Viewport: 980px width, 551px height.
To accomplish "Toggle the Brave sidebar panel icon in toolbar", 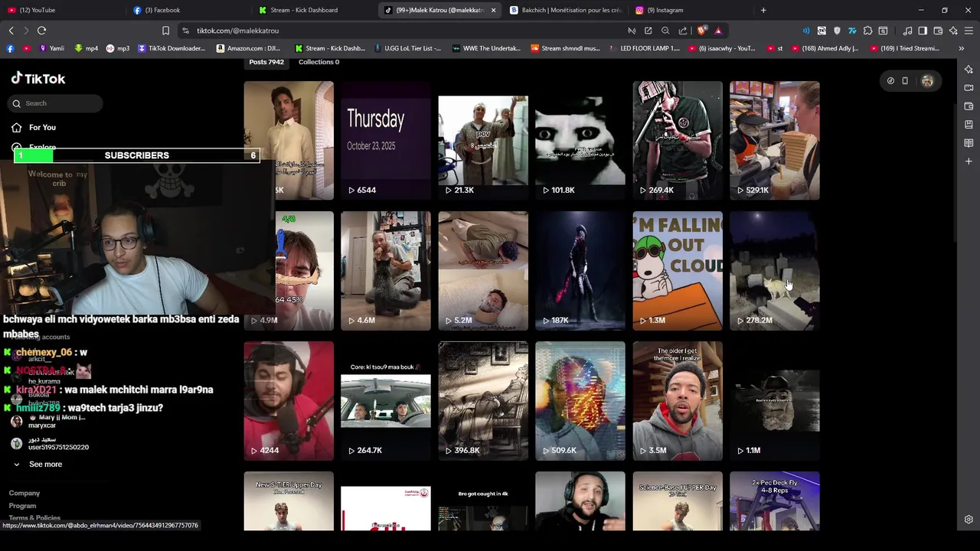I will point(923,31).
